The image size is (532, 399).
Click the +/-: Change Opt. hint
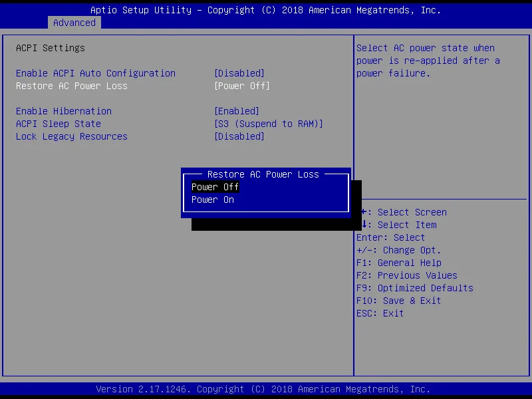tap(398, 251)
